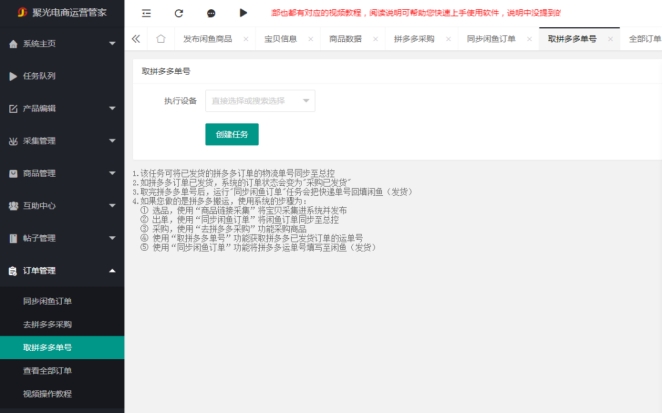663x413 pixels.
Task: Click instruction line 3 about 回填闲鱼
Action: point(273,192)
